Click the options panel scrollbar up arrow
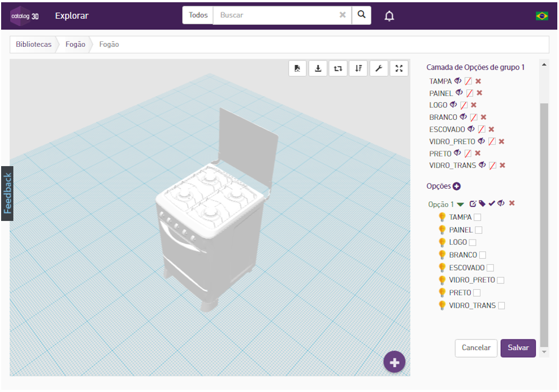This screenshot has height=392, width=559. [544, 65]
